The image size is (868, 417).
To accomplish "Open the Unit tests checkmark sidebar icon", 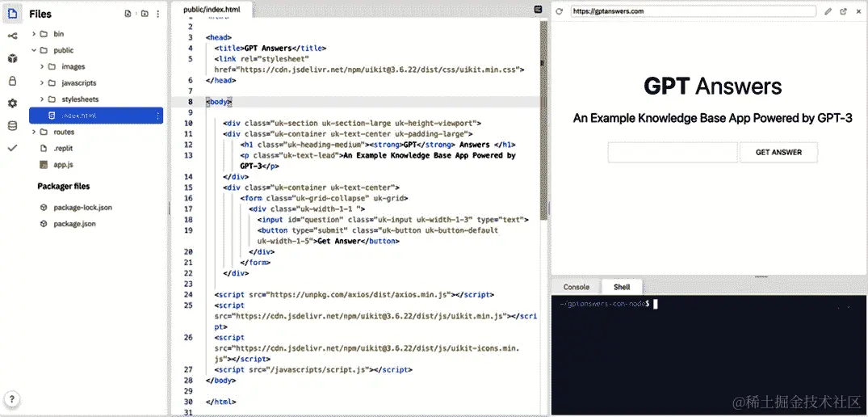I will 12,148.
